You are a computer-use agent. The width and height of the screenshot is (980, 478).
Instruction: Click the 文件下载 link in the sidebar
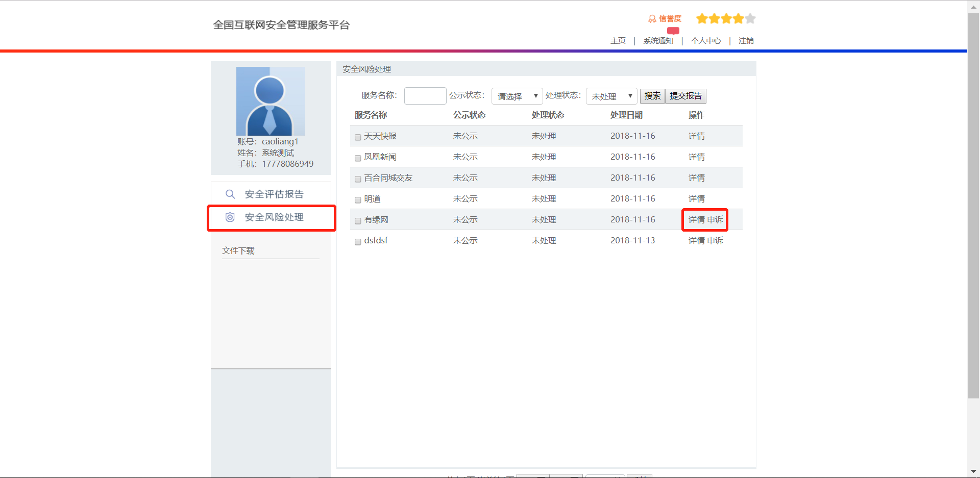pyautogui.click(x=238, y=251)
